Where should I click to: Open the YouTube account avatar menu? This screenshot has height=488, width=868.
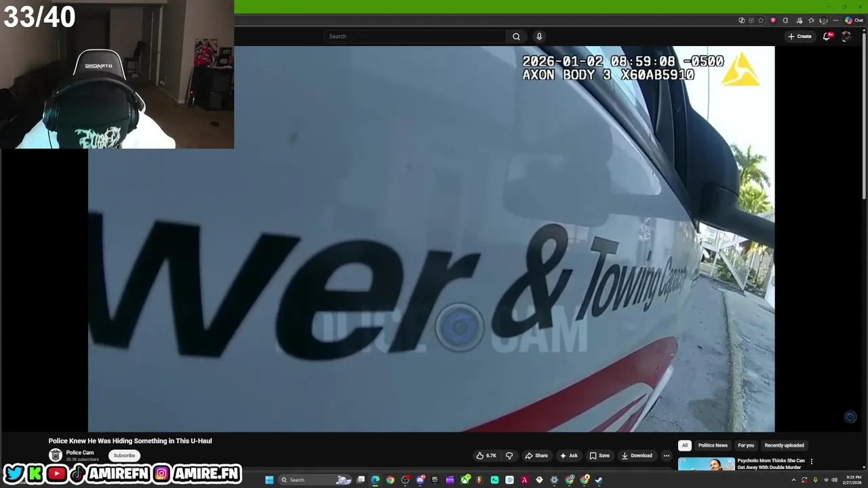coord(846,37)
